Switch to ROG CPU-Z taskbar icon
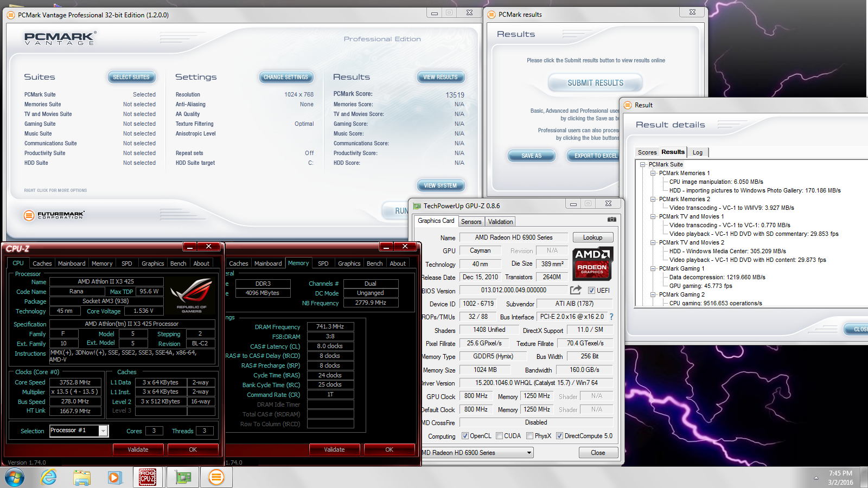 point(148,478)
